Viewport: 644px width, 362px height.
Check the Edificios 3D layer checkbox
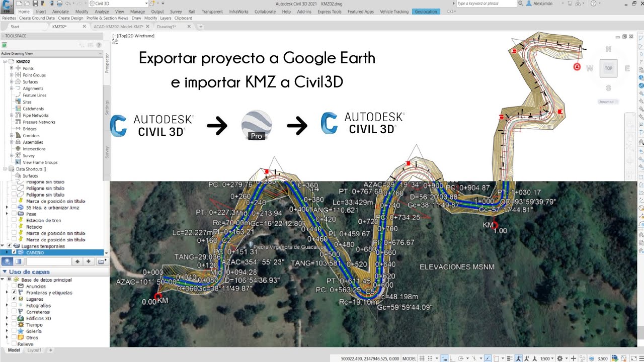[x=14, y=318]
